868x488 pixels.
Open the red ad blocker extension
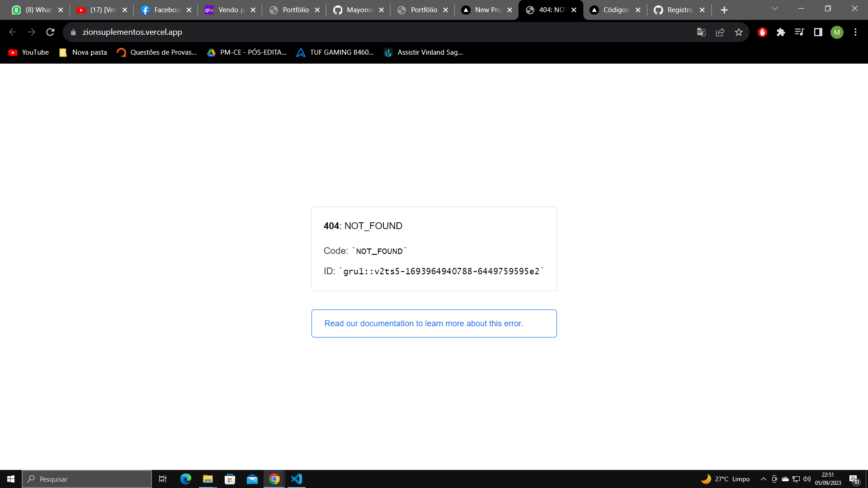(762, 32)
